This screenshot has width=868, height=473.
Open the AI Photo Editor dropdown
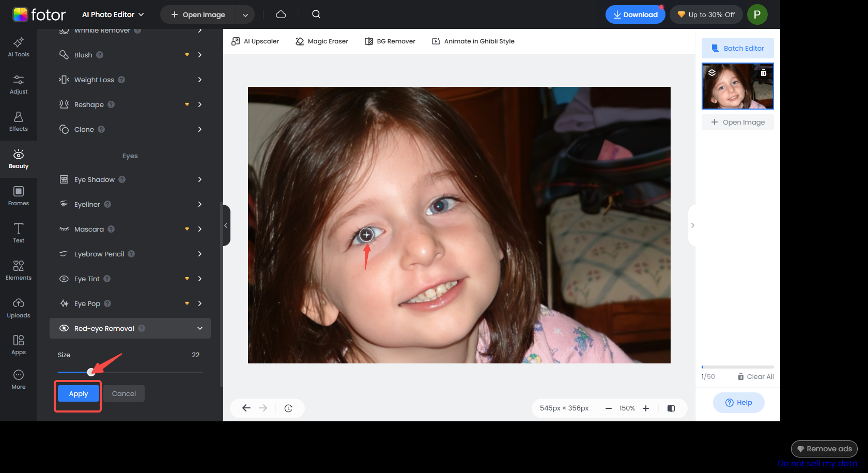(x=113, y=14)
